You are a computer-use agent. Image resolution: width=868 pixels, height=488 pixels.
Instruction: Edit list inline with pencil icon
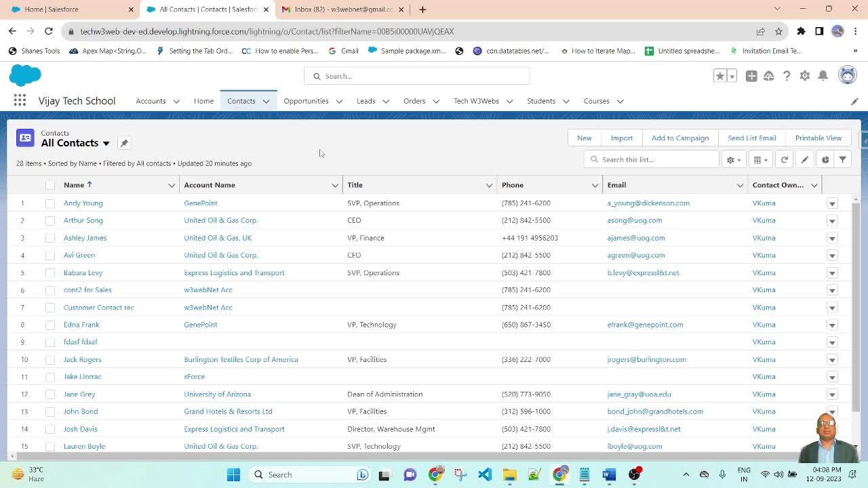point(805,159)
